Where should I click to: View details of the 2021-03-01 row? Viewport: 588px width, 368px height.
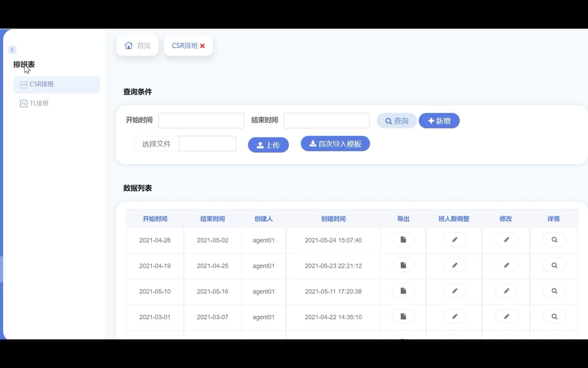point(554,316)
